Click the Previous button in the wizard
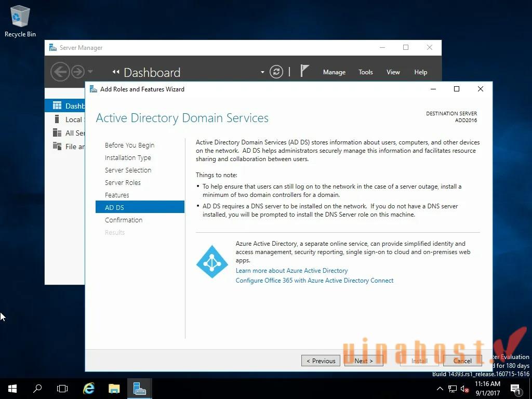The width and height of the screenshot is (532, 399). pyautogui.click(x=320, y=361)
